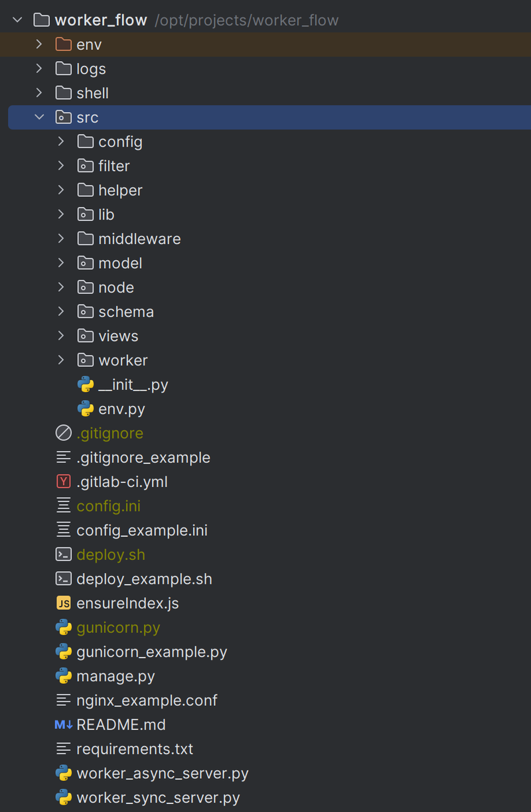Click the YAML icon of .gitlab-ci.yml
The height and width of the screenshot is (812, 531).
click(64, 482)
